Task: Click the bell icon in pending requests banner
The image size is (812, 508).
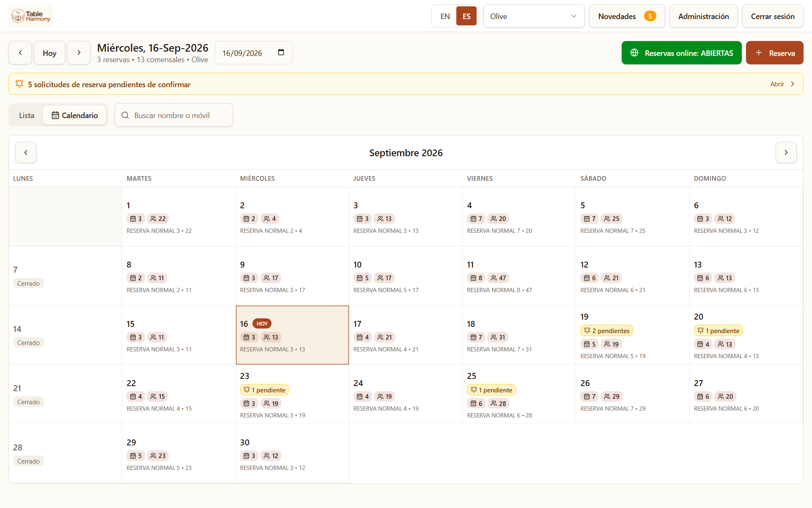Action: [19, 84]
